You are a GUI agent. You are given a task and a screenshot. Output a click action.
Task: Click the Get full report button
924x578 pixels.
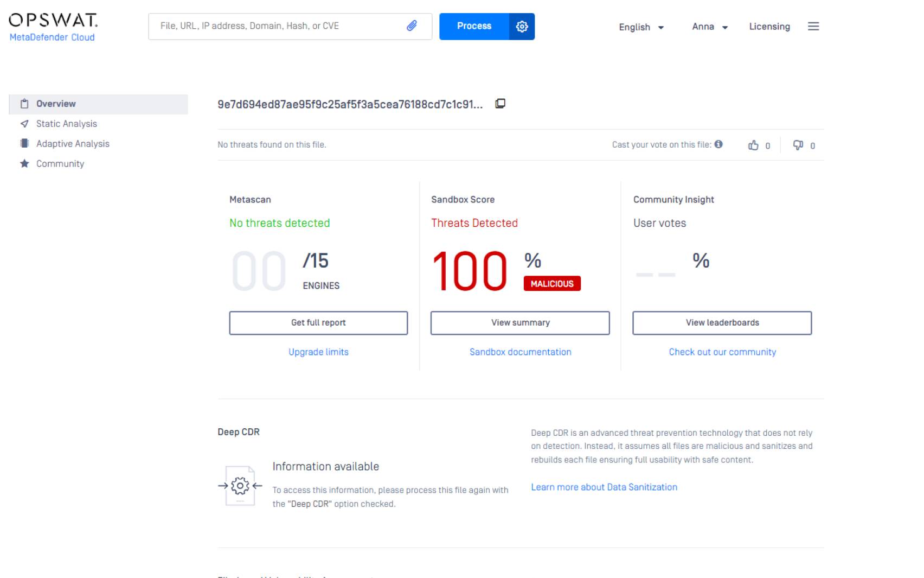[x=318, y=322]
